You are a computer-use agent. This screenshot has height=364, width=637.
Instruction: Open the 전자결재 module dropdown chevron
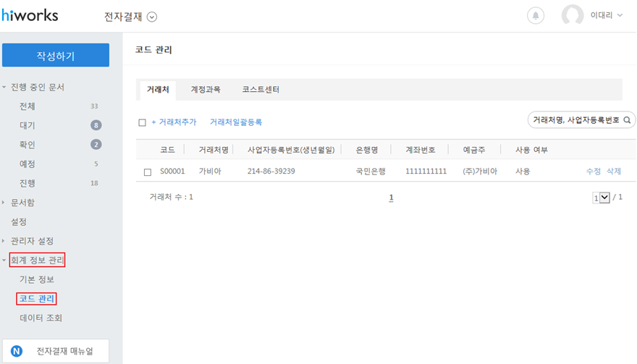point(152,17)
